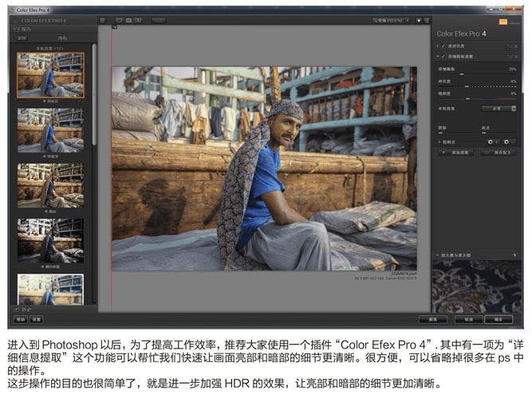
Task: Click the Help button at bottom left
Action: (x=21, y=319)
